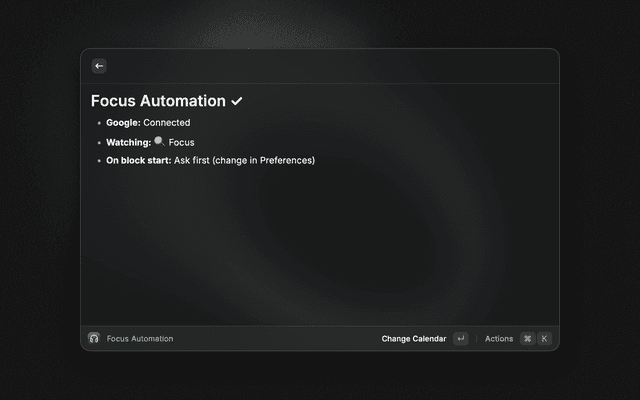Click the 'Watching: Focus' line

tap(150, 142)
